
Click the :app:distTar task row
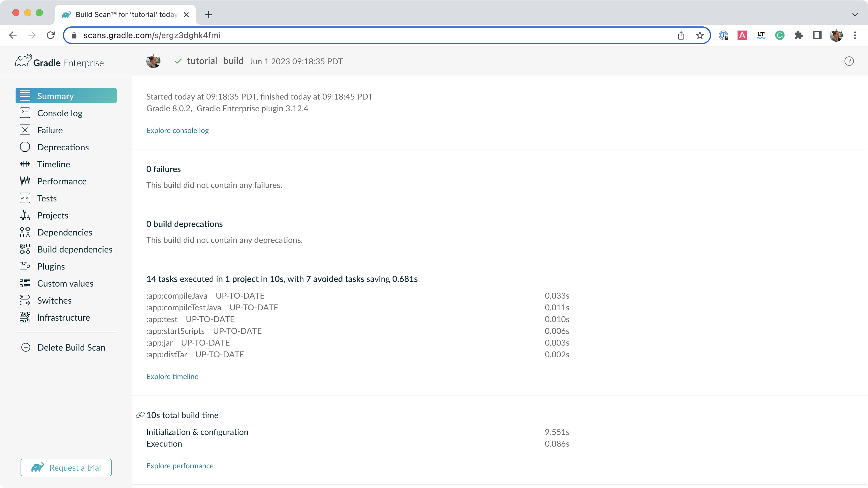point(358,354)
